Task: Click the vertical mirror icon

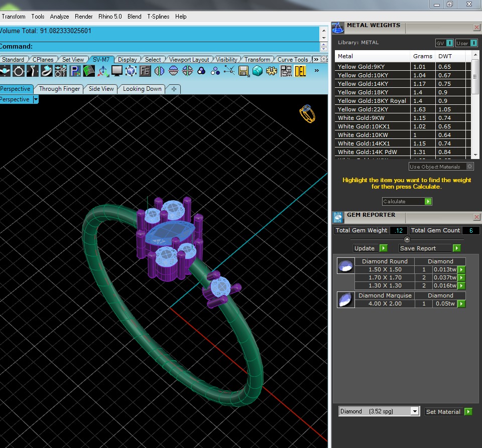Action: click(159, 71)
